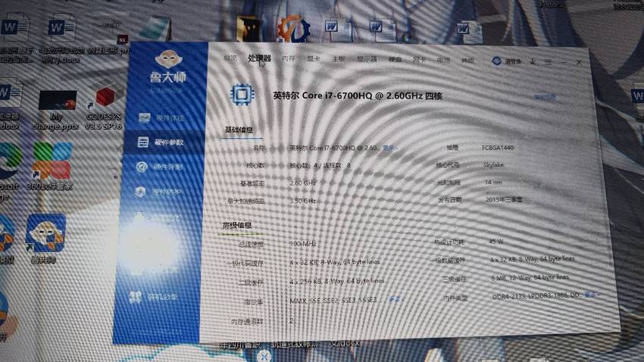Click the blue CPU chip icon

click(242, 95)
